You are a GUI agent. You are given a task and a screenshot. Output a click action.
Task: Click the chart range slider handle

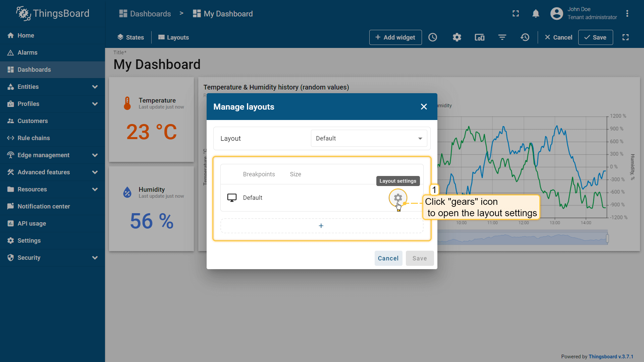[x=607, y=238]
